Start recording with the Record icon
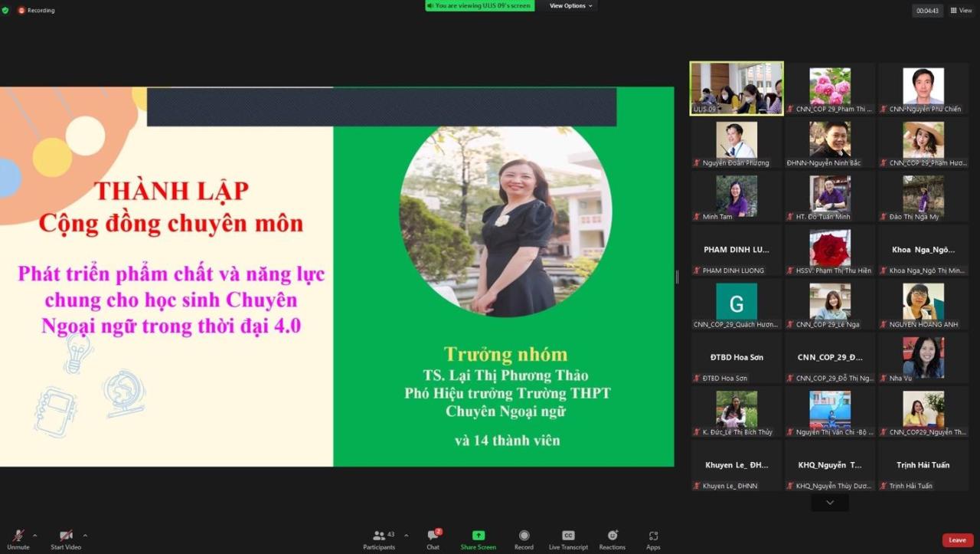 tap(524, 536)
